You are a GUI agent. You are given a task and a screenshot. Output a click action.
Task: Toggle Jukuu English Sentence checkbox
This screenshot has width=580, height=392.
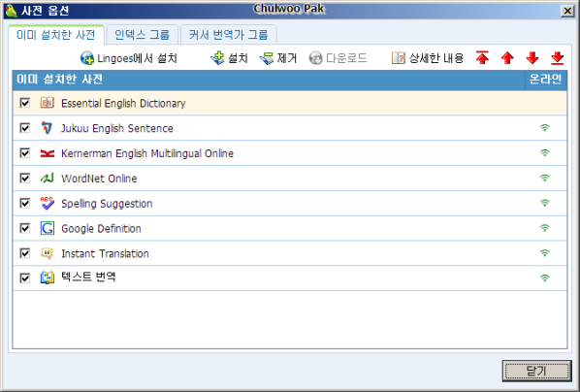pos(25,128)
